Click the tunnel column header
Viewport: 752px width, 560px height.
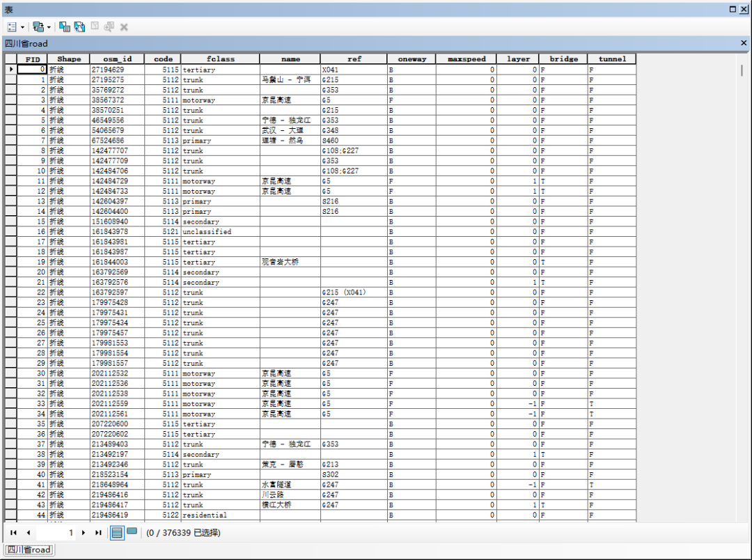click(x=612, y=59)
